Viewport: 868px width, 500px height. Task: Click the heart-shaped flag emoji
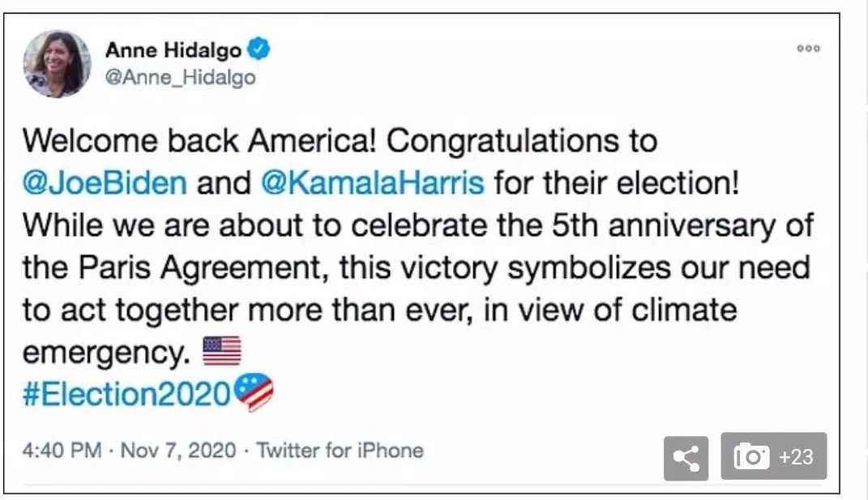coord(254,393)
